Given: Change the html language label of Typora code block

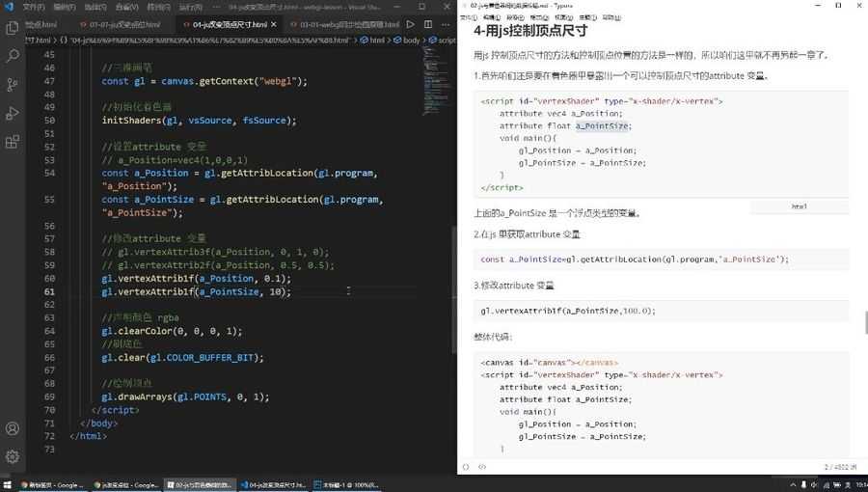Looking at the screenshot, I should point(799,206).
